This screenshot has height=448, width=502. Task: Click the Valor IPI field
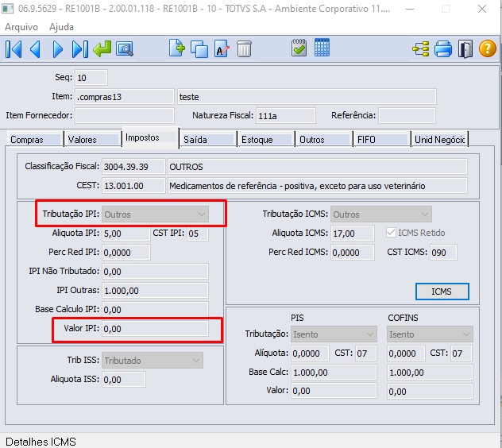(x=155, y=328)
